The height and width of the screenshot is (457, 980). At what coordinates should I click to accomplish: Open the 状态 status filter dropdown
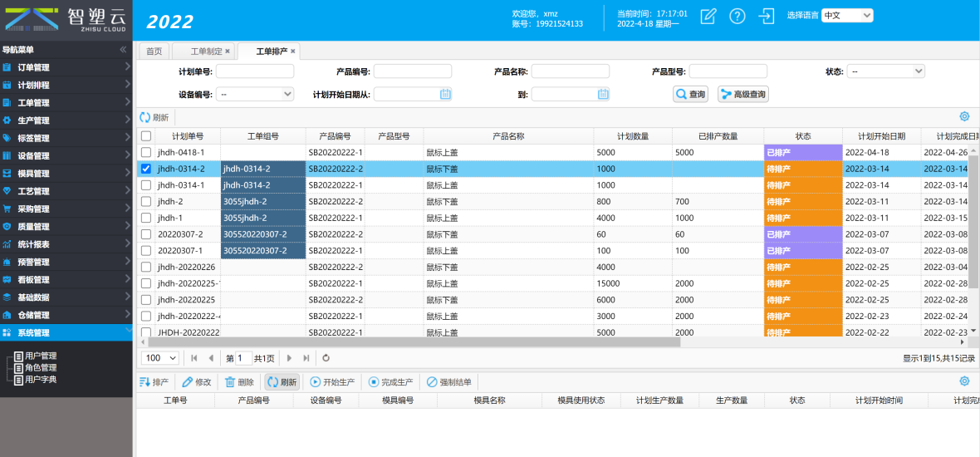[885, 72]
